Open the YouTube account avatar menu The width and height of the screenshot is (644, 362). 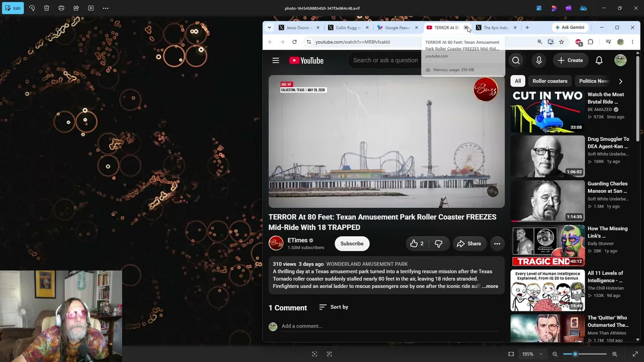(620, 60)
